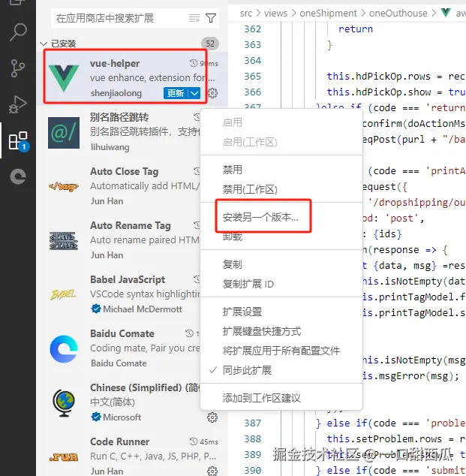Select the Code Runner logo
The image size is (466, 476).
pos(64,457)
